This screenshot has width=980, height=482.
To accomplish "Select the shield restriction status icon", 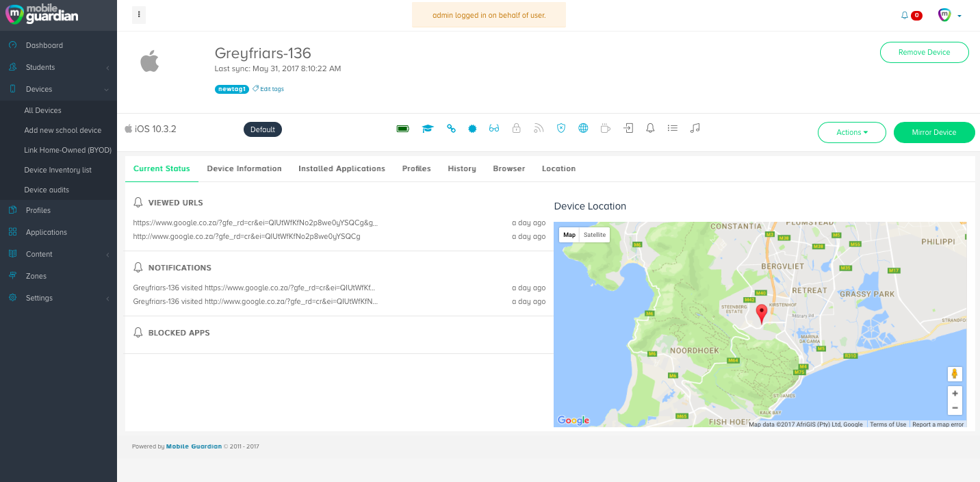I will 561,128.
